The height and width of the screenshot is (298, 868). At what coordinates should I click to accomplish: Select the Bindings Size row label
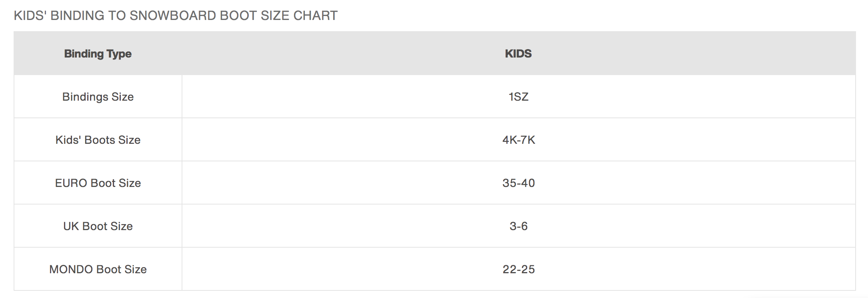point(98,97)
